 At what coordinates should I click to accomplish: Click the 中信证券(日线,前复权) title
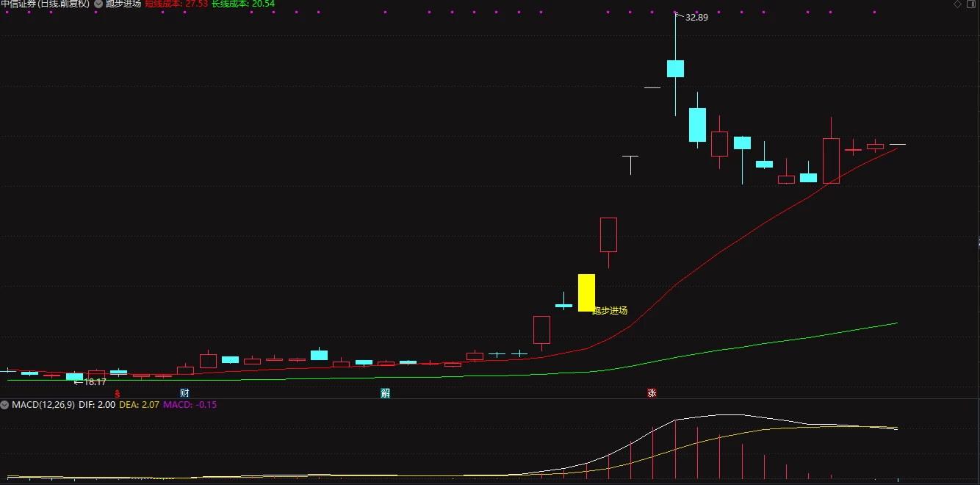click(x=46, y=4)
